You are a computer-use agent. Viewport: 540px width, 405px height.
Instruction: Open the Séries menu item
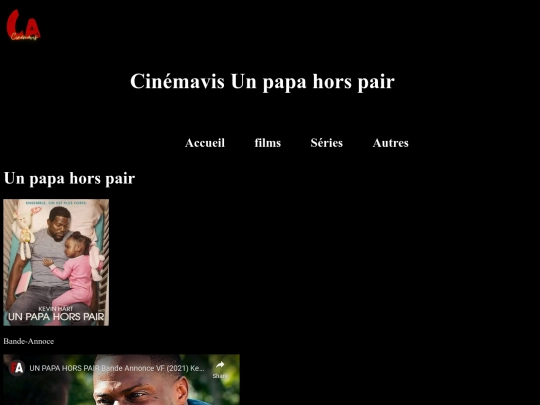tap(326, 143)
